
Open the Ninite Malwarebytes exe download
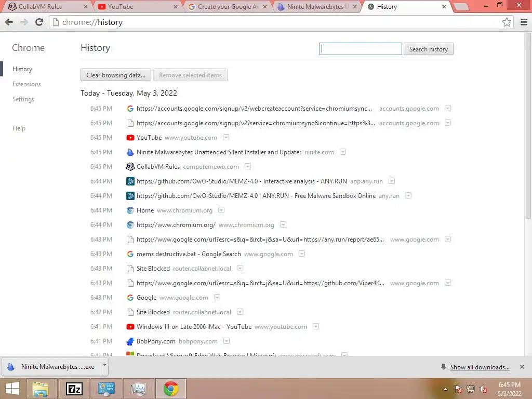point(51,367)
